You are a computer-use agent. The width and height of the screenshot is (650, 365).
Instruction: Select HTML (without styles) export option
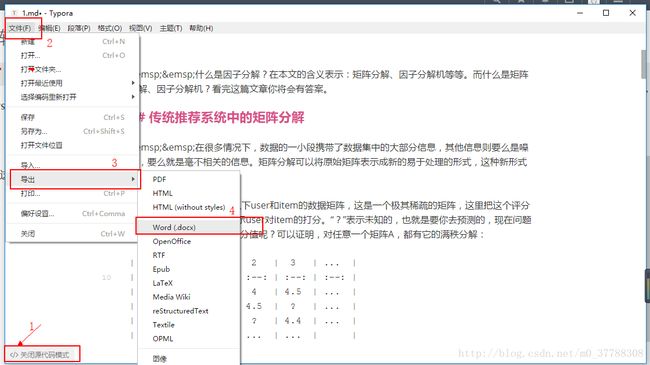[x=189, y=207]
